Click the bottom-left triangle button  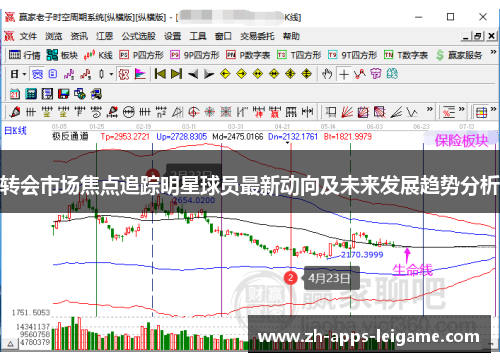[x=10, y=343]
